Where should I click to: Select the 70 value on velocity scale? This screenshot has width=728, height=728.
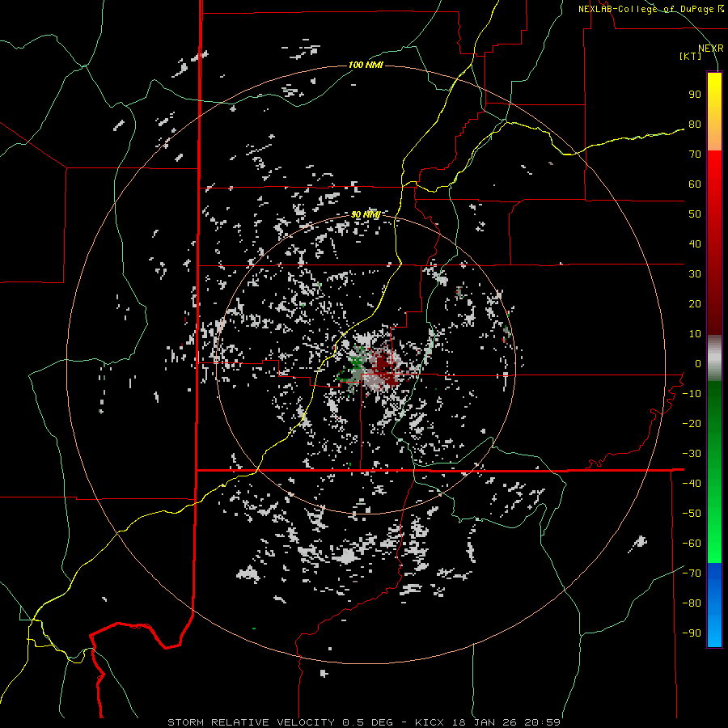click(x=695, y=154)
